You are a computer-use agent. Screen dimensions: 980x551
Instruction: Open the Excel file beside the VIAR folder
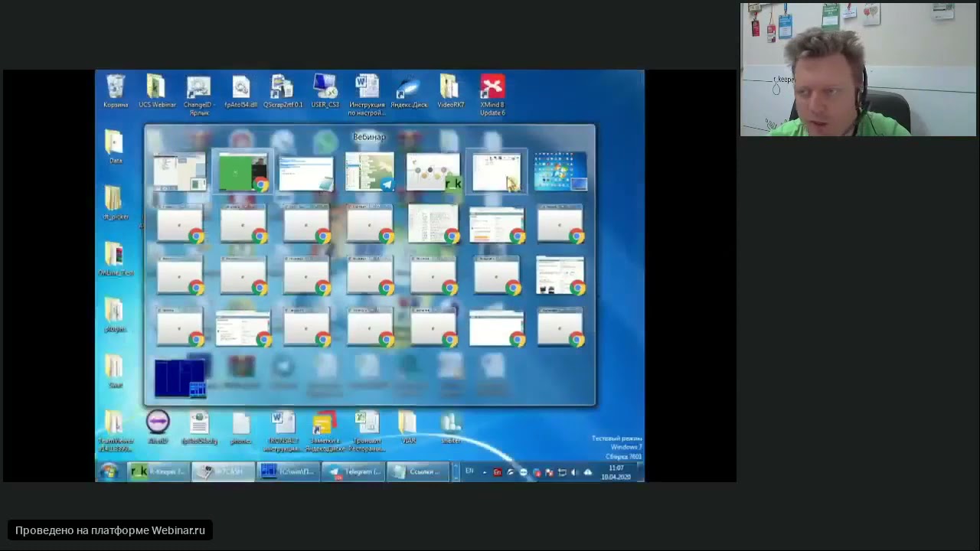coord(367,430)
